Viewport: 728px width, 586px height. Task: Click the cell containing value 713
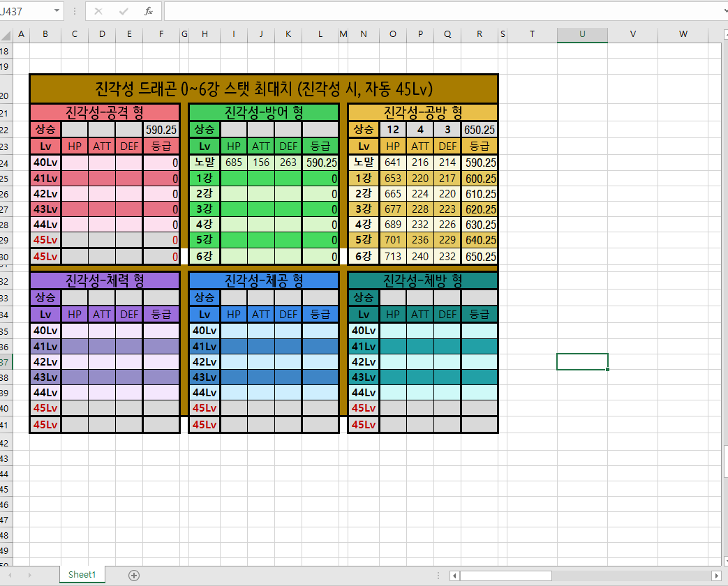click(393, 256)
